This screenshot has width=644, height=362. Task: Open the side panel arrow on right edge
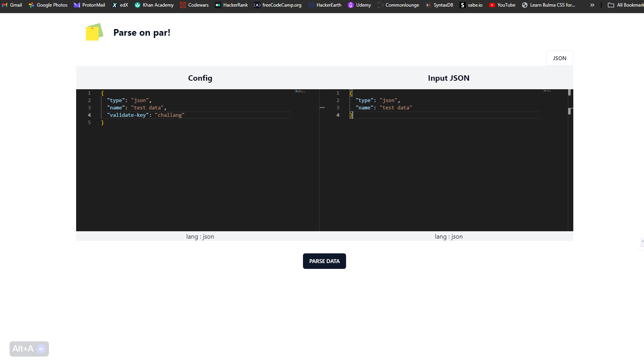coord(641,241)
